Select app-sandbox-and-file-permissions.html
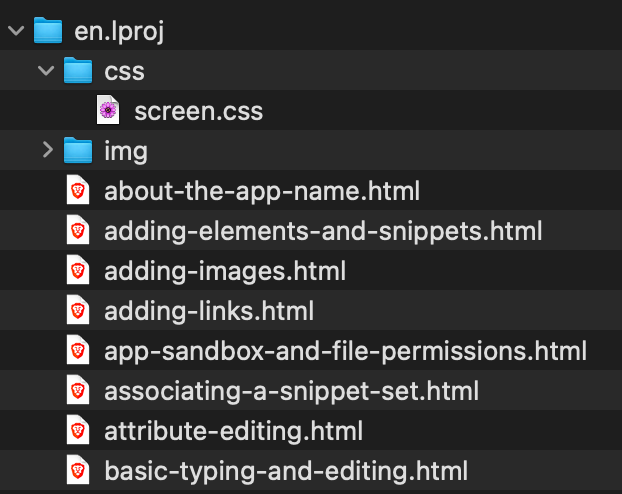This screenshot has width=622, height=494. (345, 351)
